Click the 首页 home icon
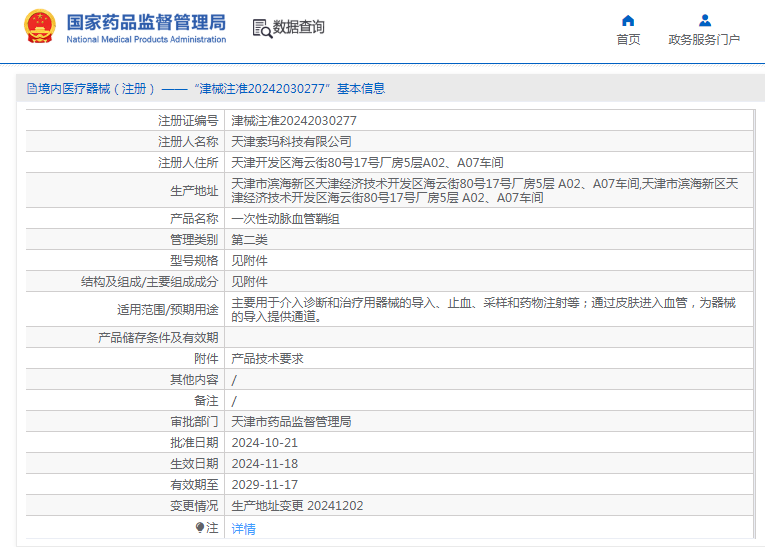765x547 pixels. pyautogui.click(x=628, y=20)
